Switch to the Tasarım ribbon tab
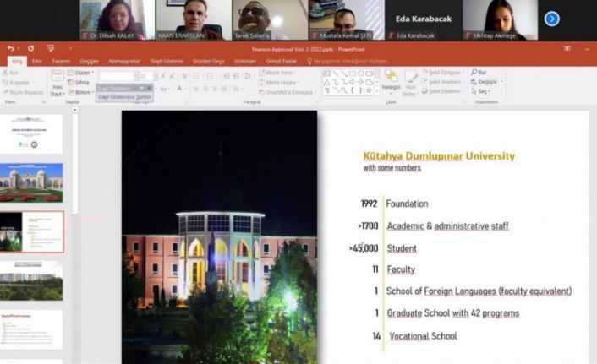 tap(61, 62)
